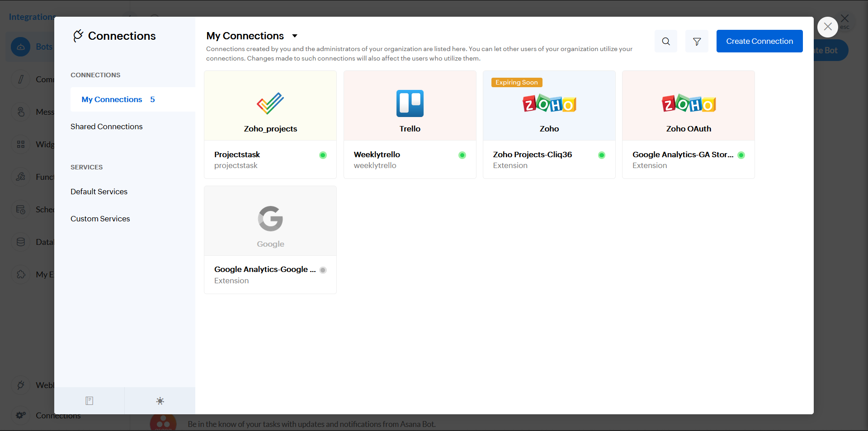Screen dimensions: 868x431
Task: Click the Databases icon in the background sidebar
Action: point(21,242)
